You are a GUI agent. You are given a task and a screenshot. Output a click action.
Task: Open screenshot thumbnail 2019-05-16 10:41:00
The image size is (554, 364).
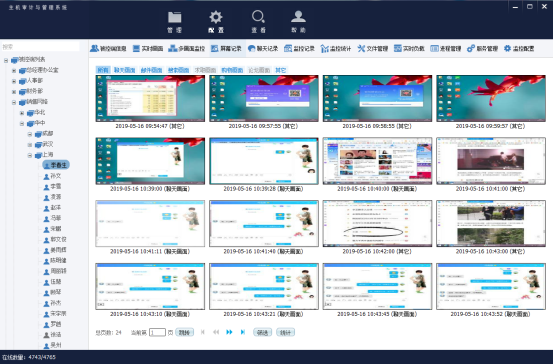[491, 161]
